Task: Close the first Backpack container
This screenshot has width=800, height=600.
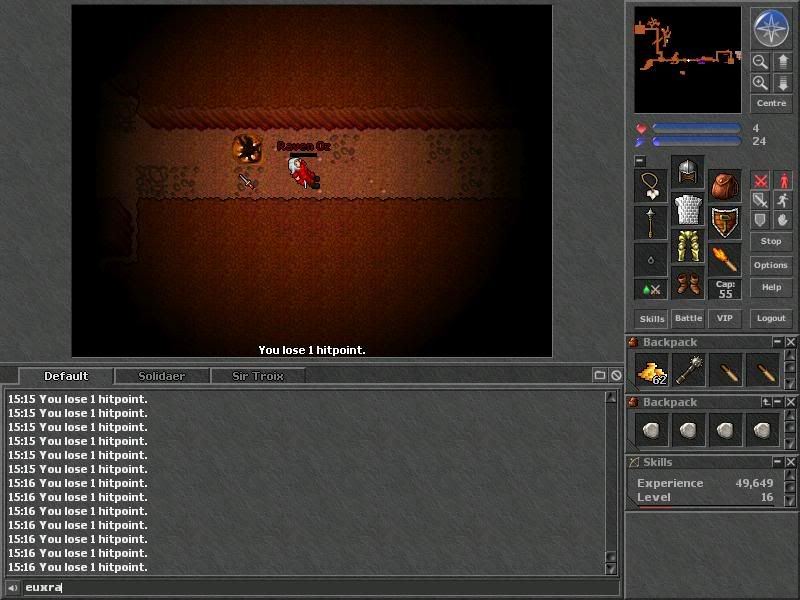Action: (x=790, y=342)
